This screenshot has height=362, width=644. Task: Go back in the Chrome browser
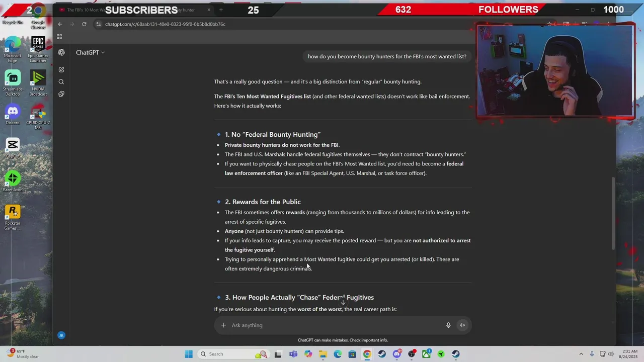60,24
